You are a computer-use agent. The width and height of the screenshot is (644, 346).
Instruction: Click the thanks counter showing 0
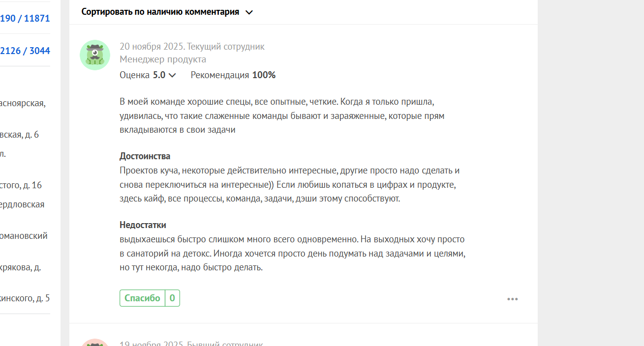pos(172,298)
